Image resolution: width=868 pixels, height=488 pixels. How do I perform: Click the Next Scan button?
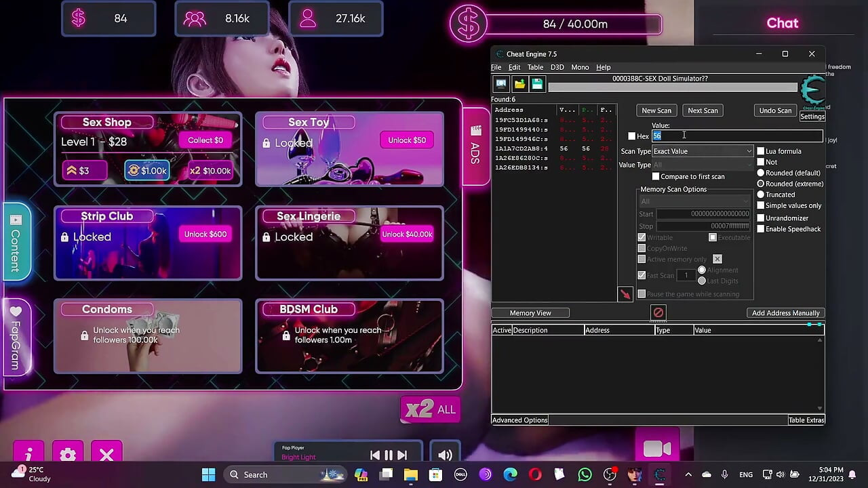click(703, 110)
